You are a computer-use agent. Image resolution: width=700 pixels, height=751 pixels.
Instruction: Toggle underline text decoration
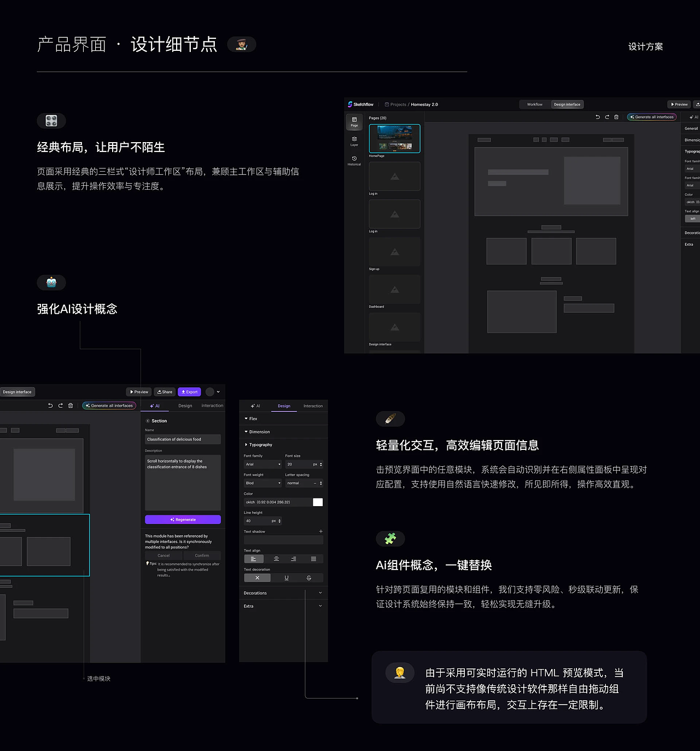point(287,578)
